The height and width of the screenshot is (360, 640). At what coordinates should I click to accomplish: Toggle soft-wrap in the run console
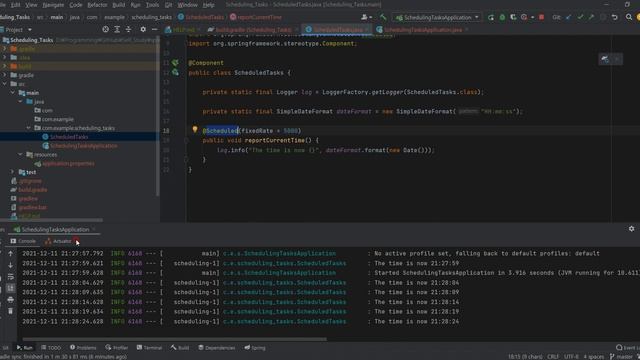point(11,277)
